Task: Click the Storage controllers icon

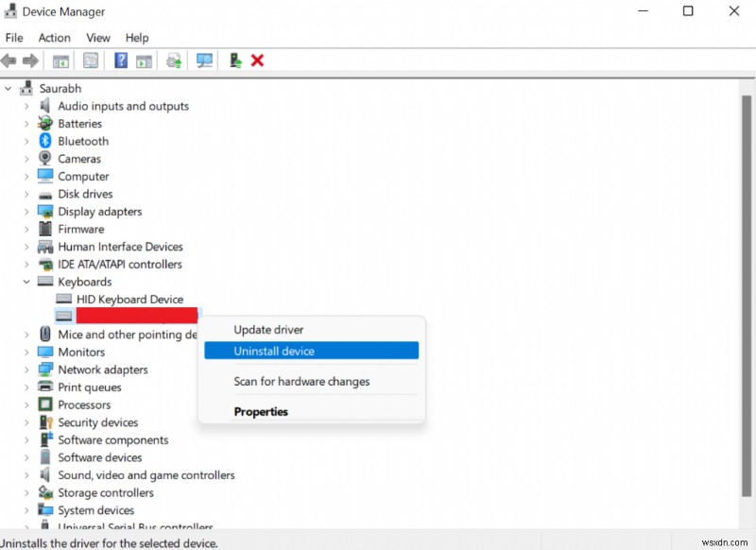Action: [x=45, y=492]
